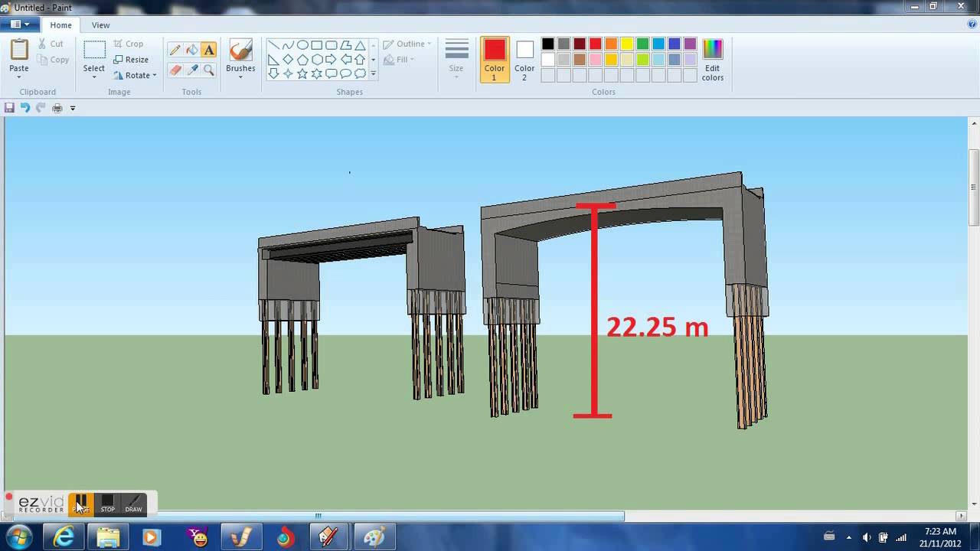Pick the green color swatch
This screenshot has width=980, height=551.
pos(643,44)
